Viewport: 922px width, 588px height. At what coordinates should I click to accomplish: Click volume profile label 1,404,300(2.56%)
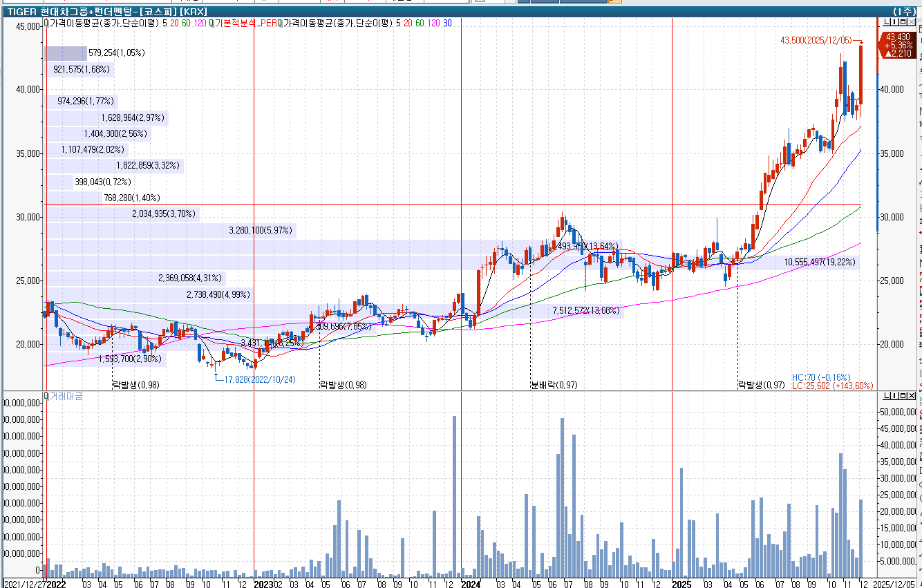(115, 133)
